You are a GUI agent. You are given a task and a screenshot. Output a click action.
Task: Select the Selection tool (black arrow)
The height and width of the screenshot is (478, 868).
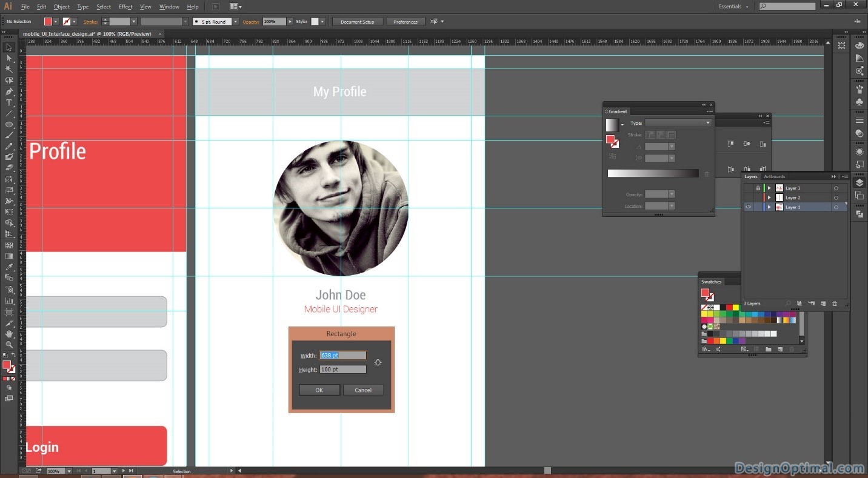[9, 47]
